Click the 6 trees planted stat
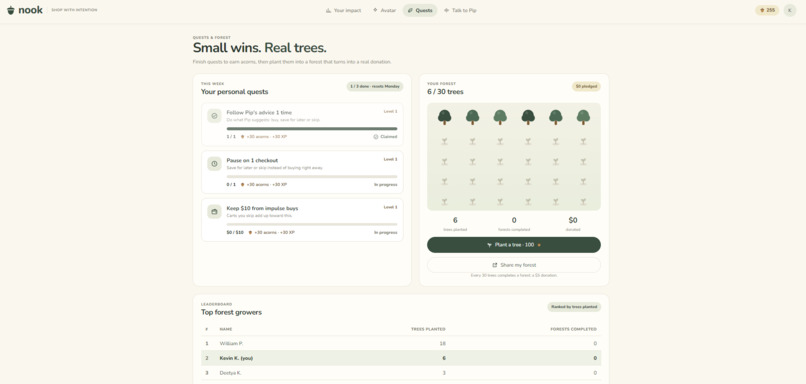 point(455,224)
